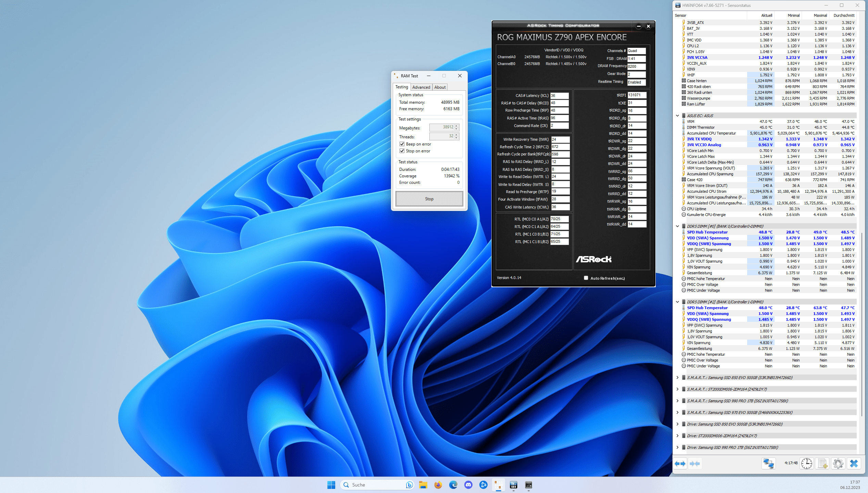868x493 pixels.
Task: Switch to Advanced tab in RAM Test
Action: point(421,87)
